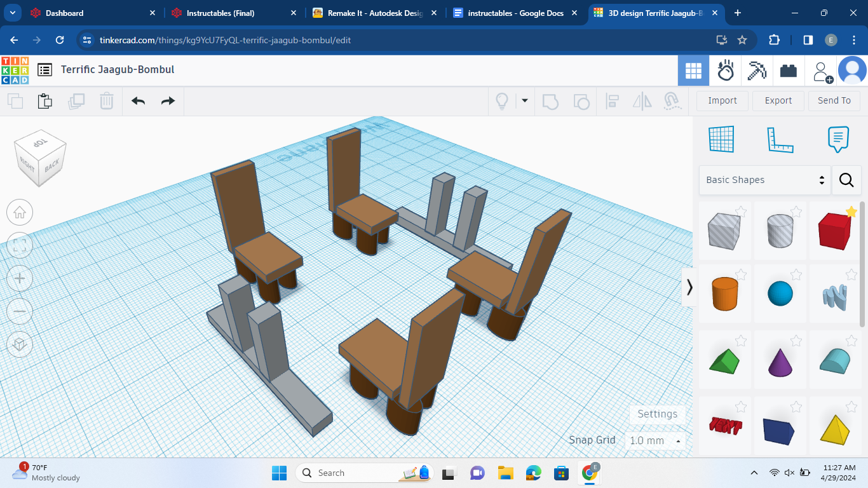Select the green Roof shape

point(724,360)
